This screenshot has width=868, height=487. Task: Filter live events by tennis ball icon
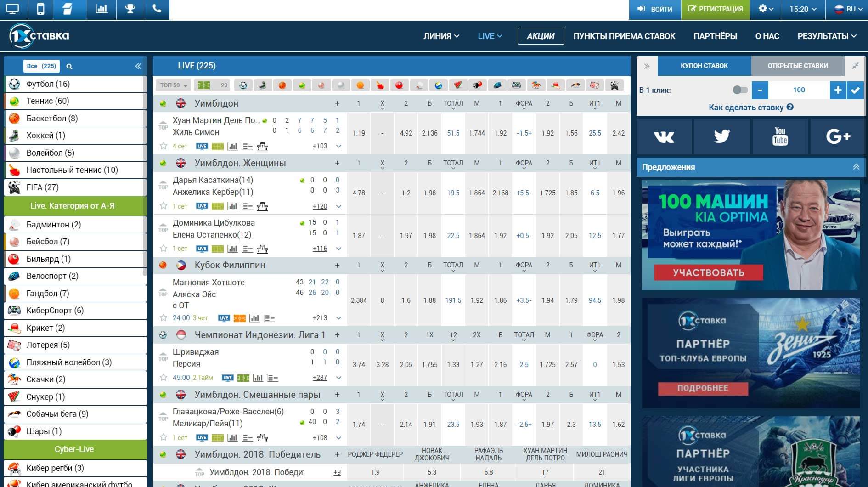(302, 85)
